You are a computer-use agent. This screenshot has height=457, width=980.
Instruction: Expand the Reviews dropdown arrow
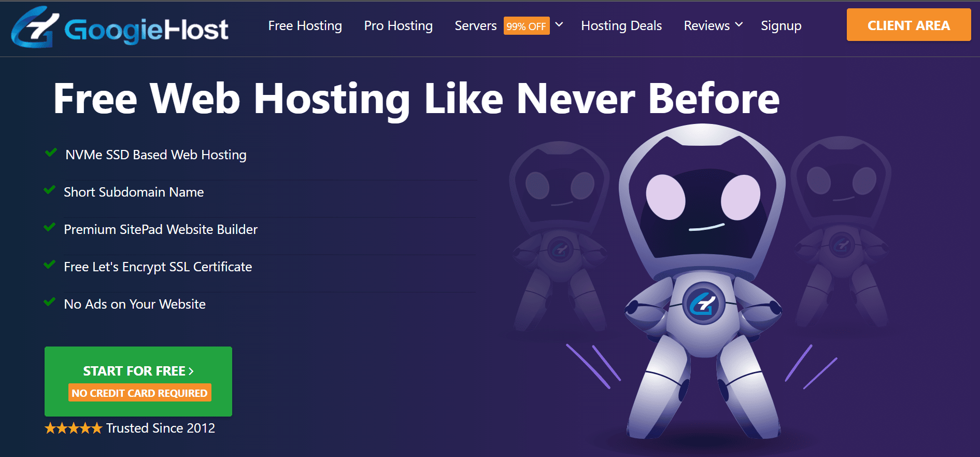coord(740,24)
